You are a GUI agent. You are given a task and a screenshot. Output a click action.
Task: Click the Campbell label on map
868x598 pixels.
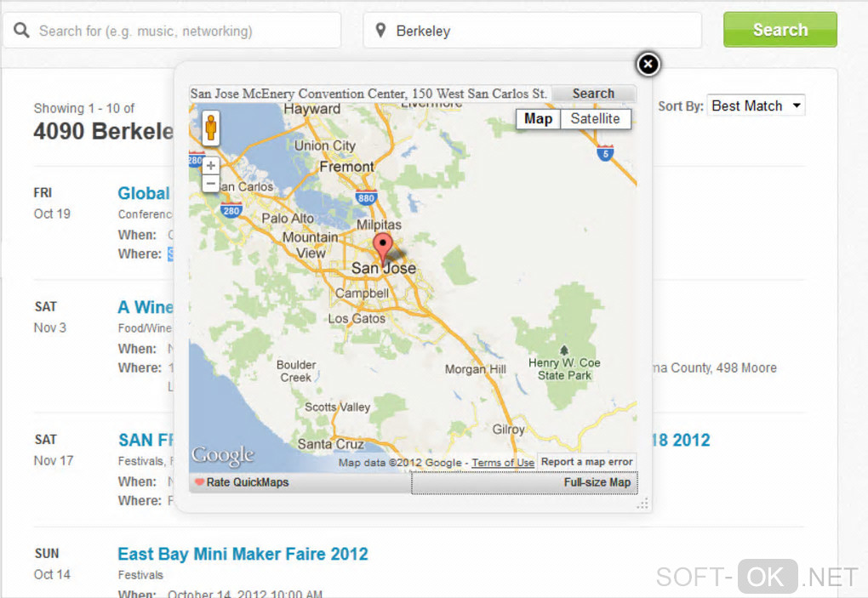(x=362, y=293)
